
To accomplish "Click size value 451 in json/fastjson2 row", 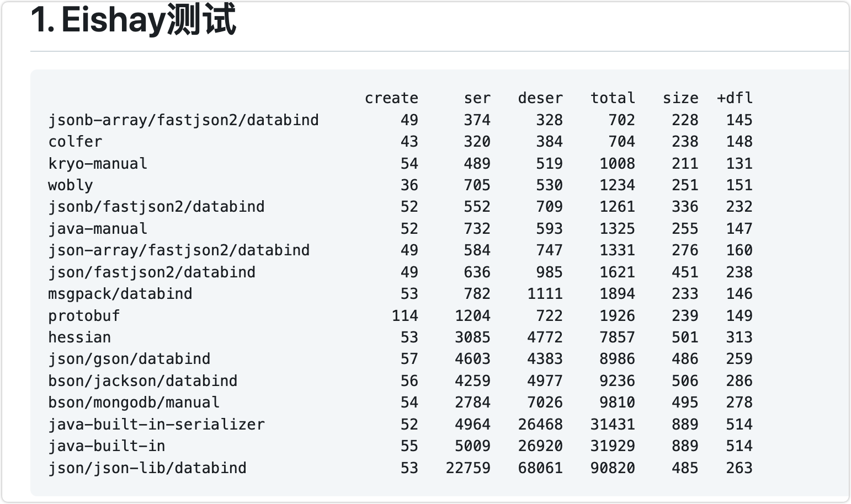I will [685, 272].
